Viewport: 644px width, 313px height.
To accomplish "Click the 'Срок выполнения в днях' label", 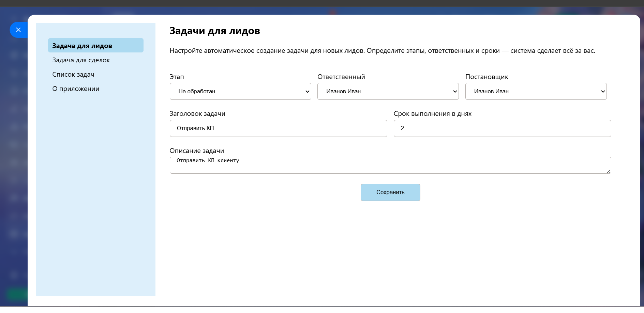I will pos(432,114).
